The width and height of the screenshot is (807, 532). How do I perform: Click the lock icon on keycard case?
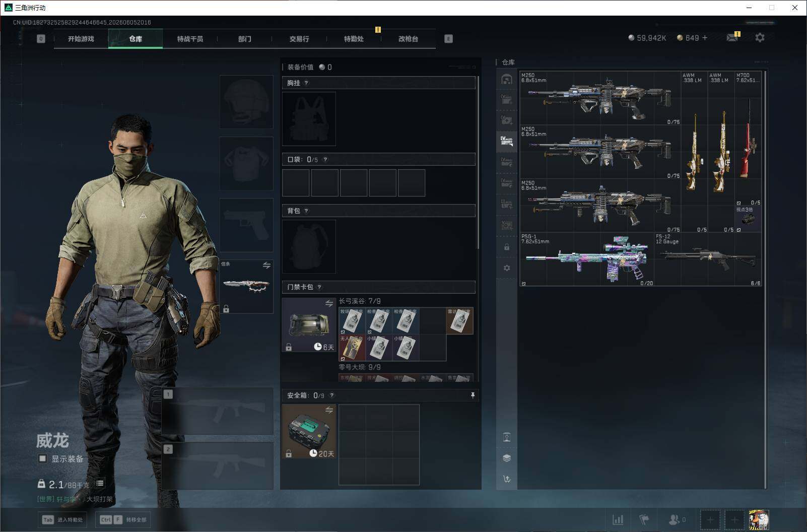tap(289, 347)
